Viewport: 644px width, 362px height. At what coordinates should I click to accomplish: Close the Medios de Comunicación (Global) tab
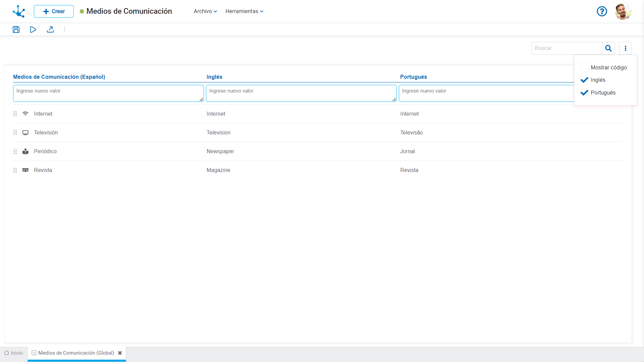[120, 353]
